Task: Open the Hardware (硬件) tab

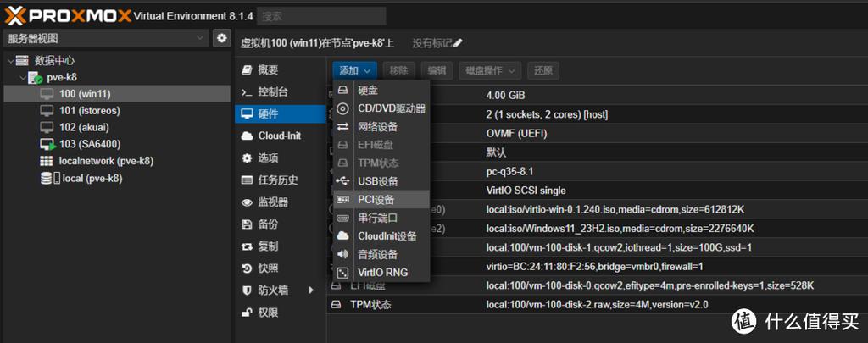Action: (x=280, y=114)
